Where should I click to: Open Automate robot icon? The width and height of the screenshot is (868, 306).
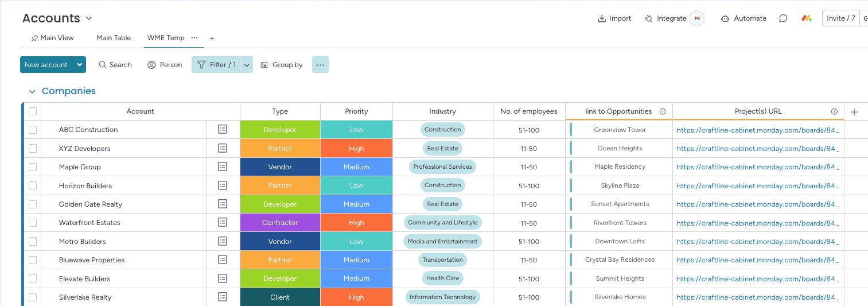(725, 18)
